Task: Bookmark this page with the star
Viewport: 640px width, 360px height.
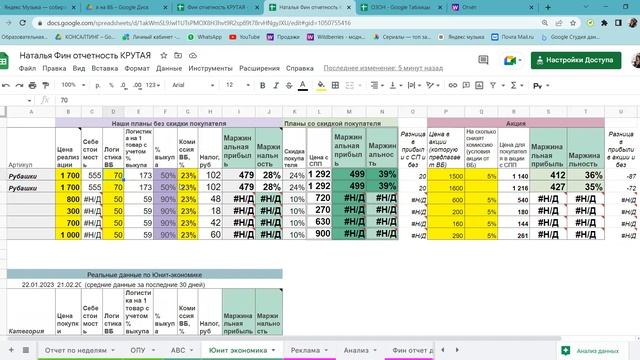Action: [x=573, y=23]
